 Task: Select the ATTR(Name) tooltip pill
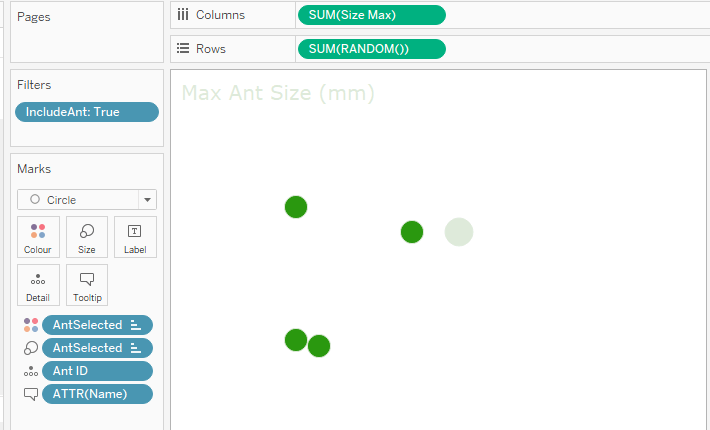coord(97,394)
